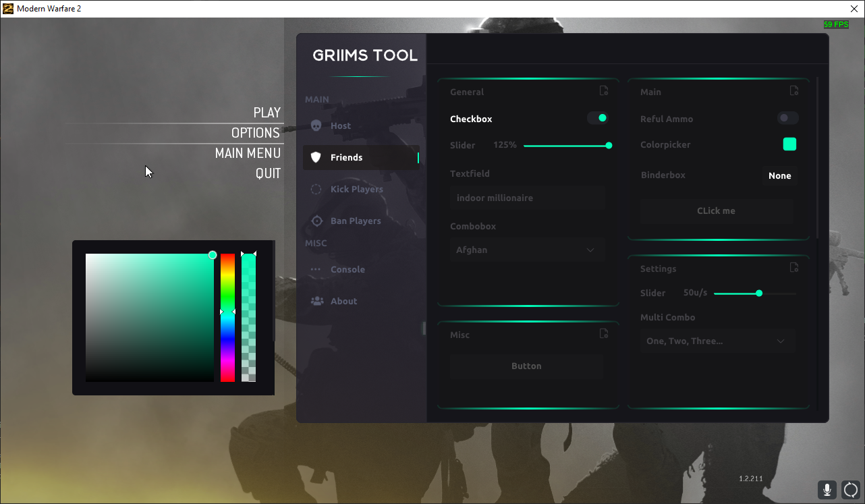Open the Host section
Screen dimensions: 865x504
361,125
